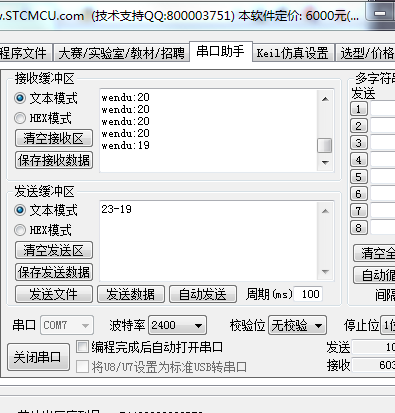The image size is (395, 413).
Task: Minimize the STC-ISP window
Action: coord(380,13)
